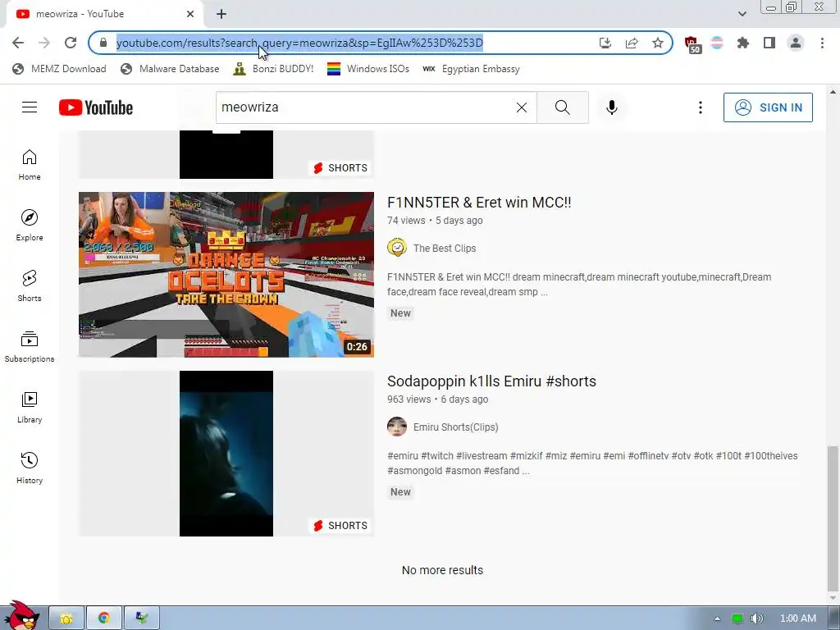840x630 pixels.
Task: Click the address bar URL
Action: [x=299, y=43]
